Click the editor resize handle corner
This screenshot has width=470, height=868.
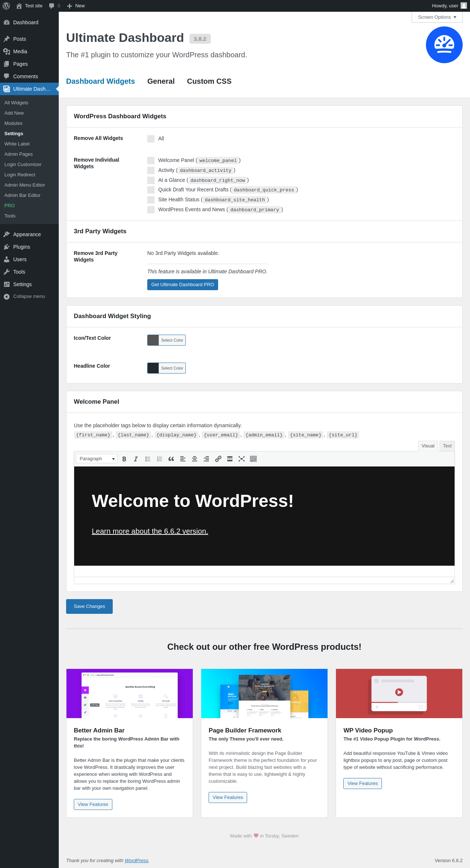pos(452,581)
